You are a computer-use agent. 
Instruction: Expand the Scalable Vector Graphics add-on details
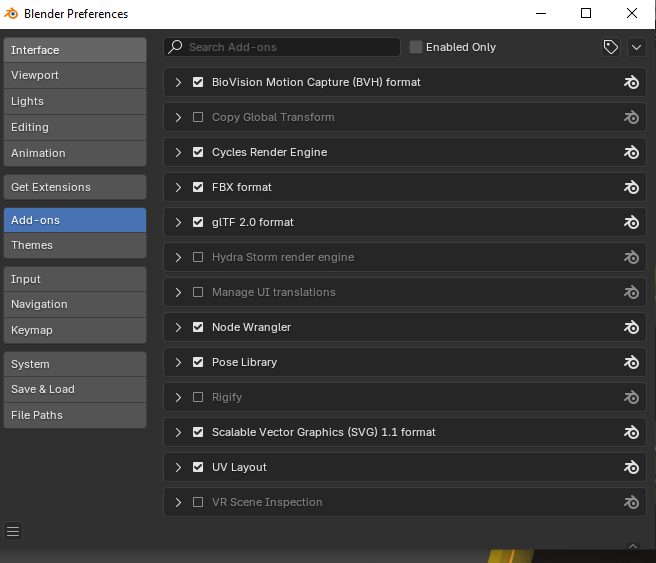pos(178,432)
